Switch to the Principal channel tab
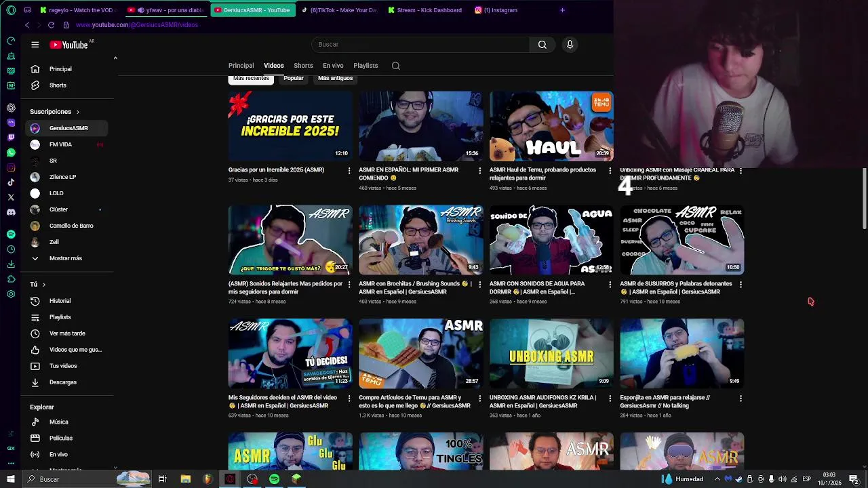The height and width of the screenshot is (488, 868). (x=241, y=66)
